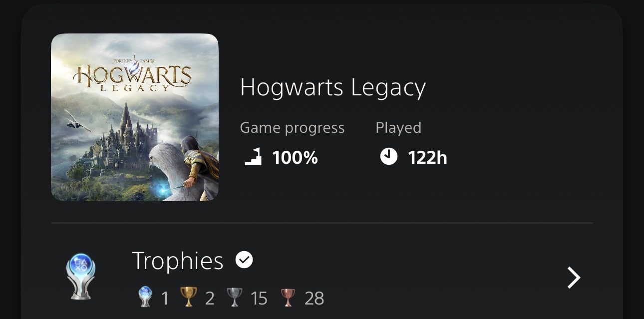Open the Trophies section heading
Image resolution: width=644 pixels, height=319 pixels.
pos(177,261)
